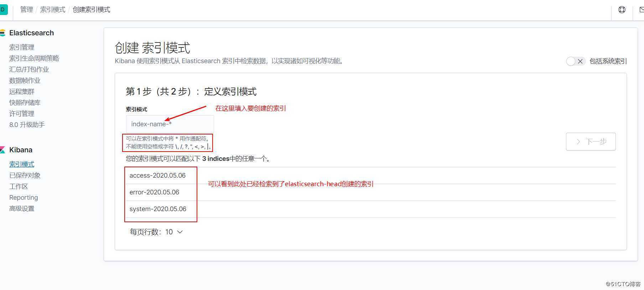This screenshot has height=290, width=644.
Task: Open 数据帧作业 in the sidebar
Action: (25, 80)
